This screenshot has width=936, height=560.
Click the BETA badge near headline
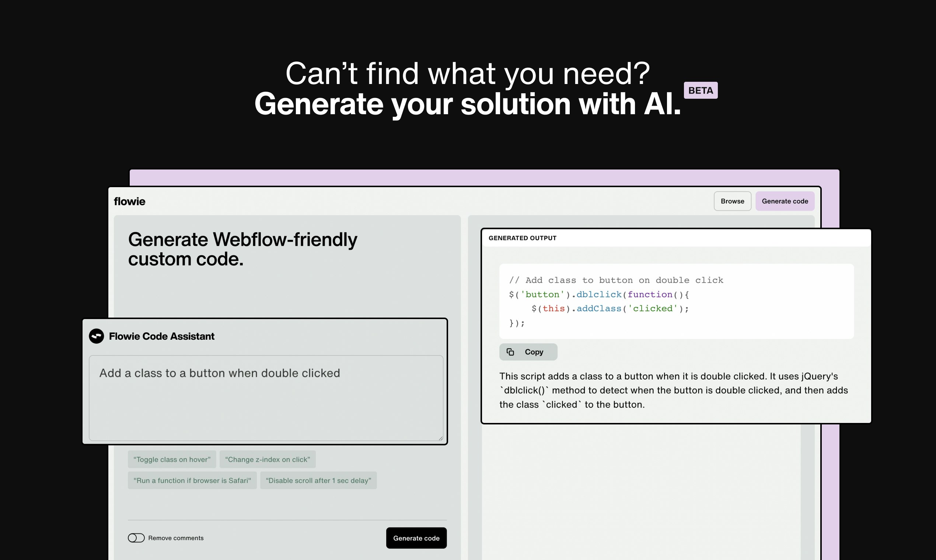700,90
